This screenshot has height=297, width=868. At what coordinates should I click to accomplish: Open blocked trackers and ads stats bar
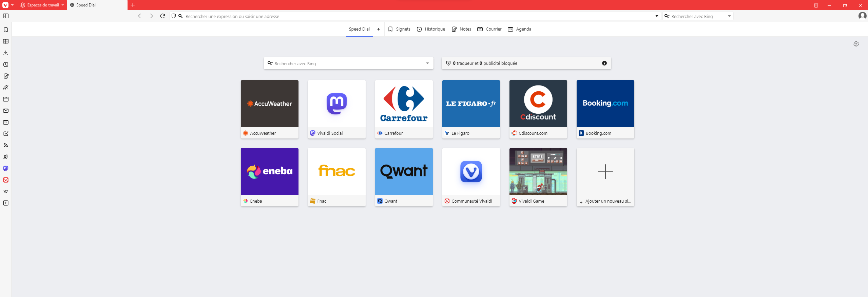pyautogui.click(x=526, y=63)
